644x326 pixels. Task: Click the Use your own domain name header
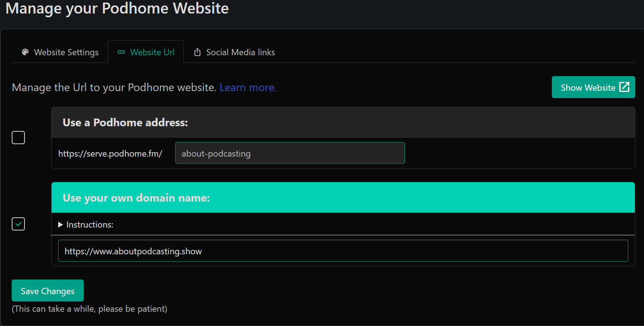[343, 198]
